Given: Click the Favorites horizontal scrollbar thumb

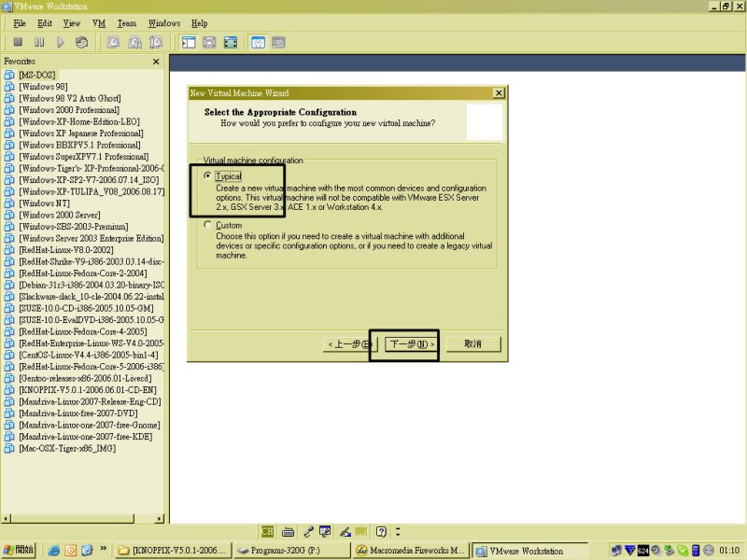Looking at the screenshot, I should (x=72, y=519).
